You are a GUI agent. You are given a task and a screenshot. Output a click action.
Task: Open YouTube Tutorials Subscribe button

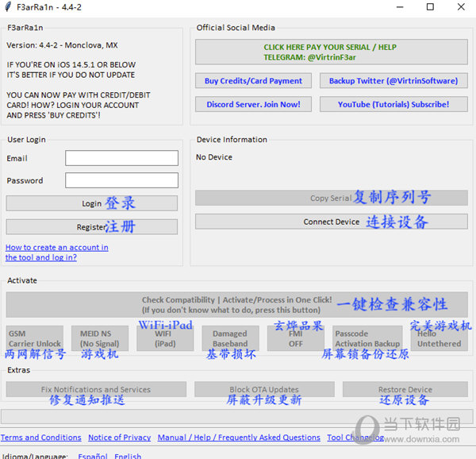click(x=393, y=104)
